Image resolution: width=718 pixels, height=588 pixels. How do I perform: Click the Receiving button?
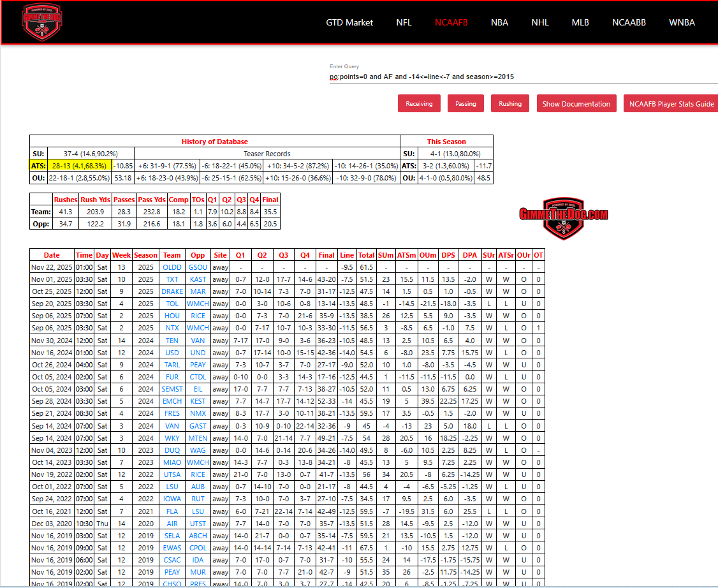pos(419,103)
